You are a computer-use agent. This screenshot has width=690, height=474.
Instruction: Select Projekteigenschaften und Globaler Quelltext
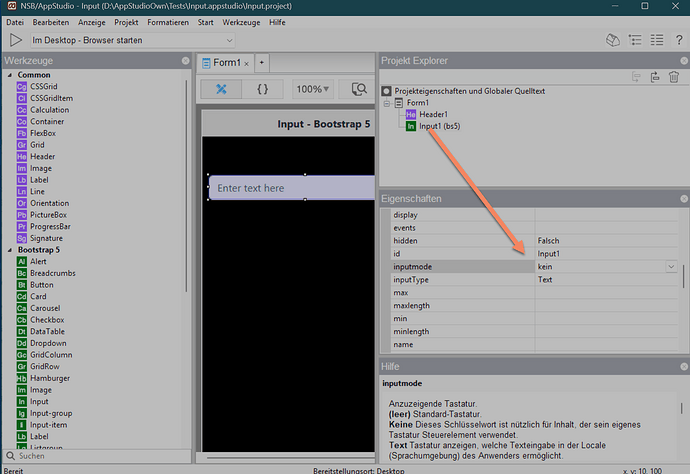(470, 91)
